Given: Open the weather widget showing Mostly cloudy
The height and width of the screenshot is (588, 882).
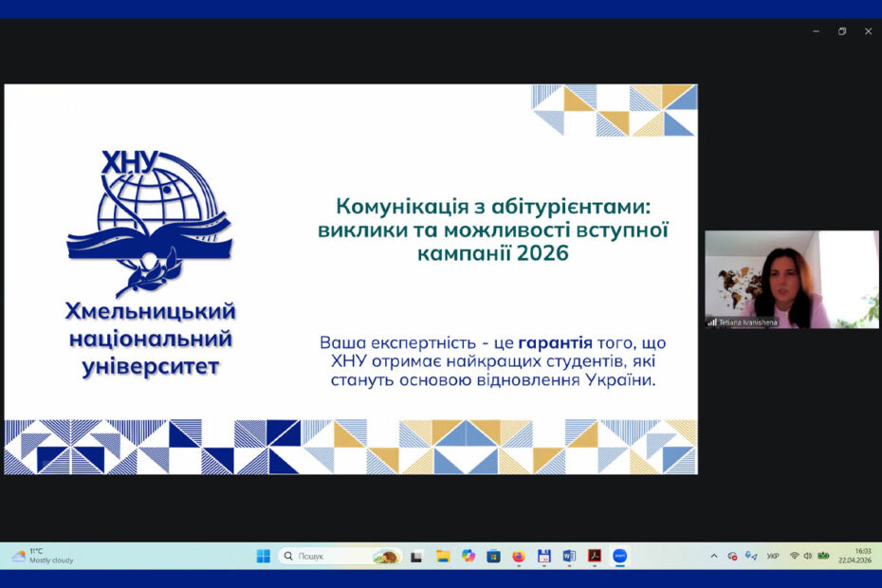Looking at the screenshot, I should [43, 556].
